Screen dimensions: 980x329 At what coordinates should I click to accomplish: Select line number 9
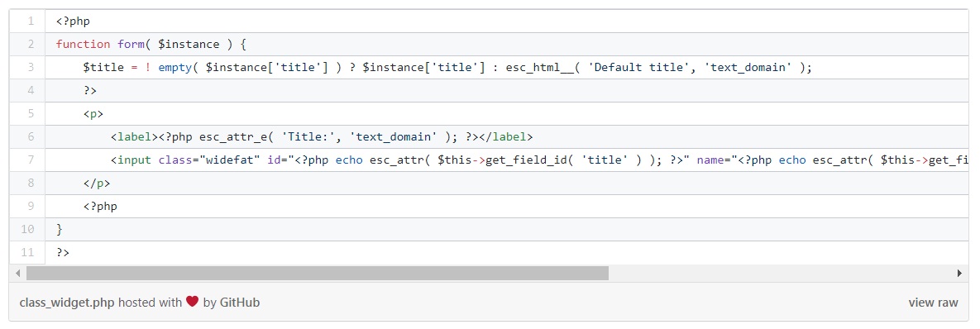click(x=28, y=206)
